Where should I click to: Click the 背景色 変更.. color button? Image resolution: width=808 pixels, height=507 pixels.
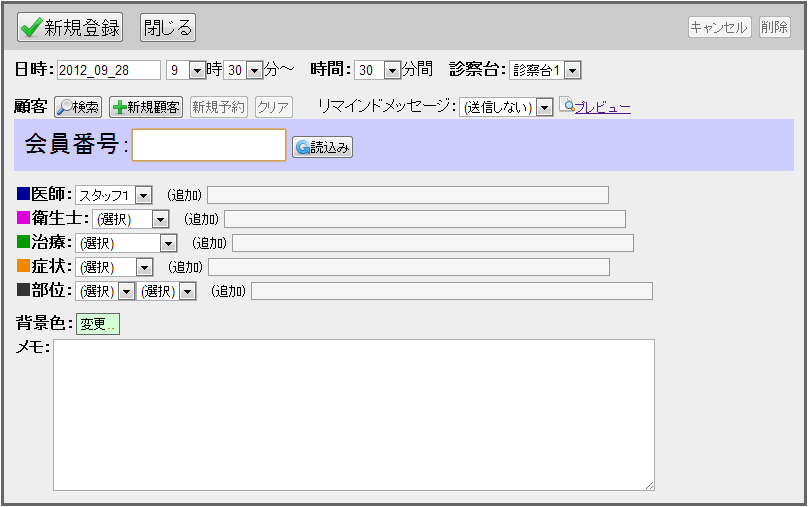tap(98, 324)
